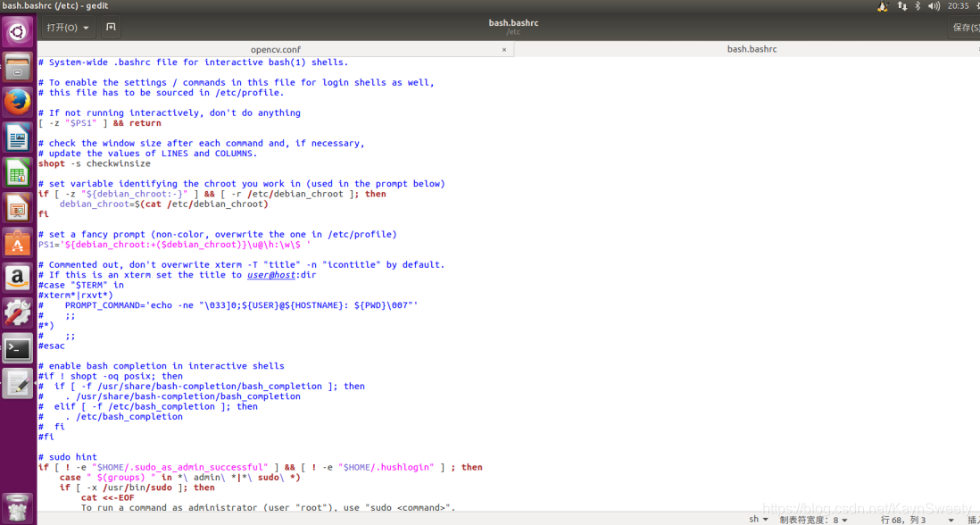Select the gedit text editor dock icon

(x=18, y=384)
